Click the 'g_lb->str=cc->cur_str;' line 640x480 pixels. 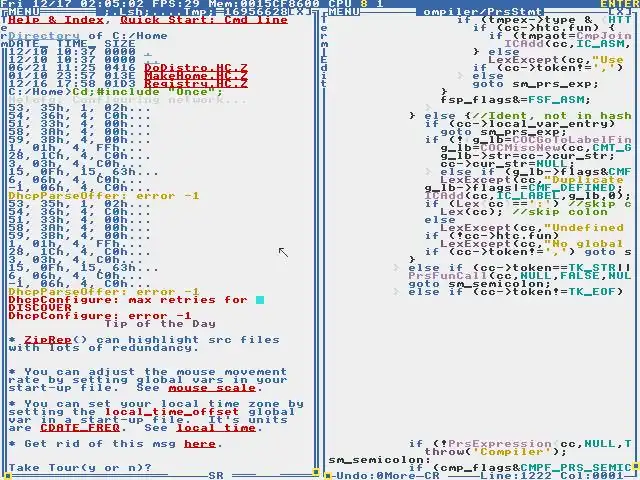pyautogui.click(x=528, y=156)
